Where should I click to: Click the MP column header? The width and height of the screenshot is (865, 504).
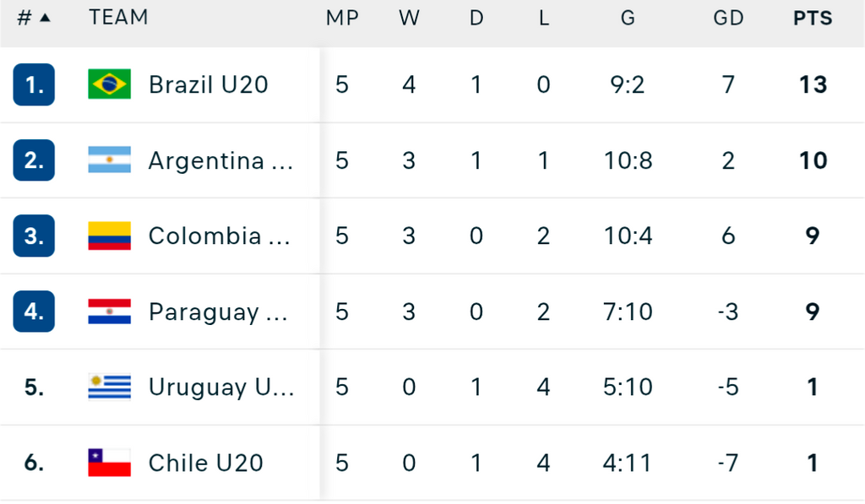pyautogui.click(x=342, y=18)
